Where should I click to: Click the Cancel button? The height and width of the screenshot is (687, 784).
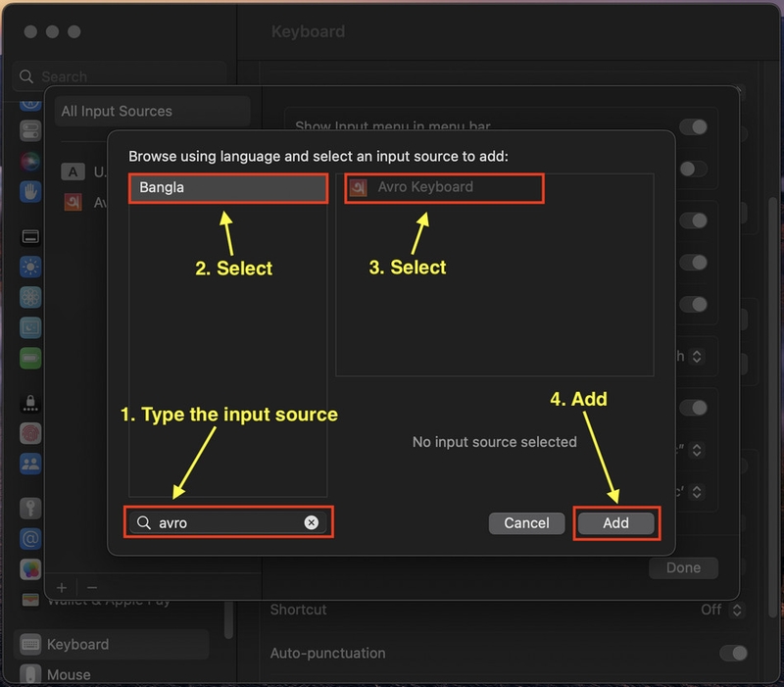coord(526,523)
